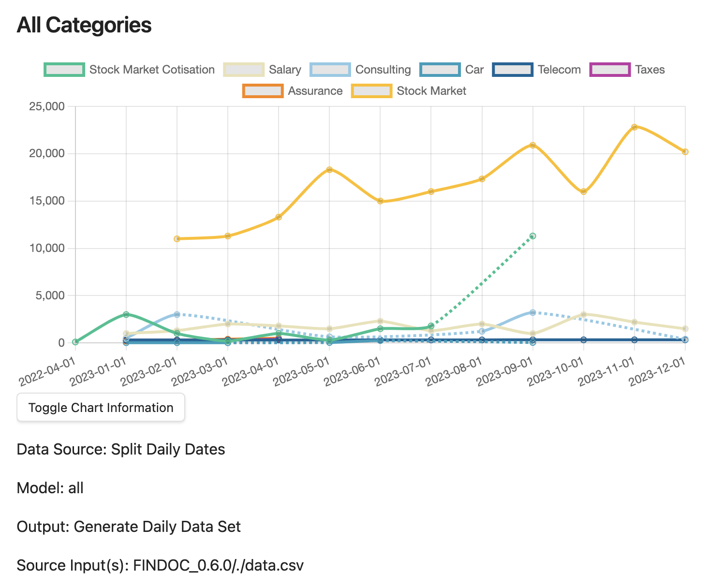The height and width of the screenshot is (588, 709).
Task: Toggle the Consulting legend swatch
Action: click(330, 70)
